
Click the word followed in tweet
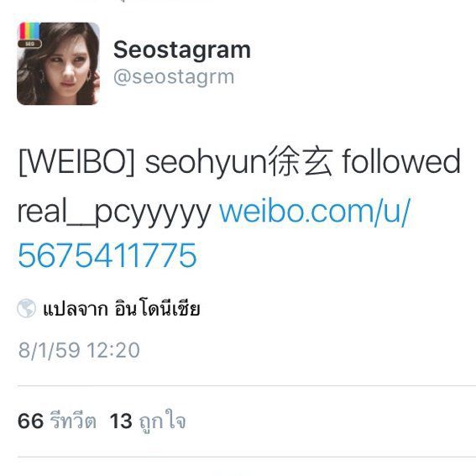point(401,161)
